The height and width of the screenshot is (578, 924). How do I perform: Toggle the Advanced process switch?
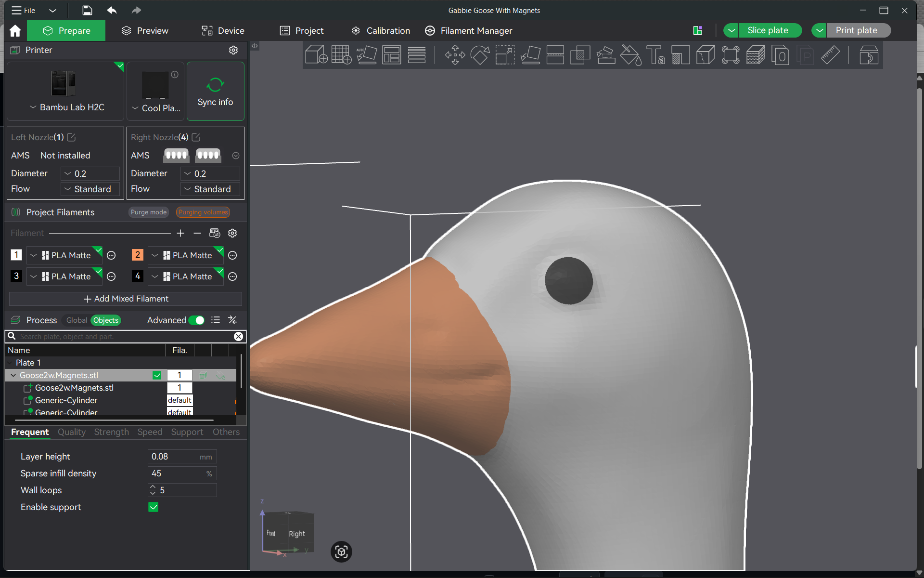[196, 320]
